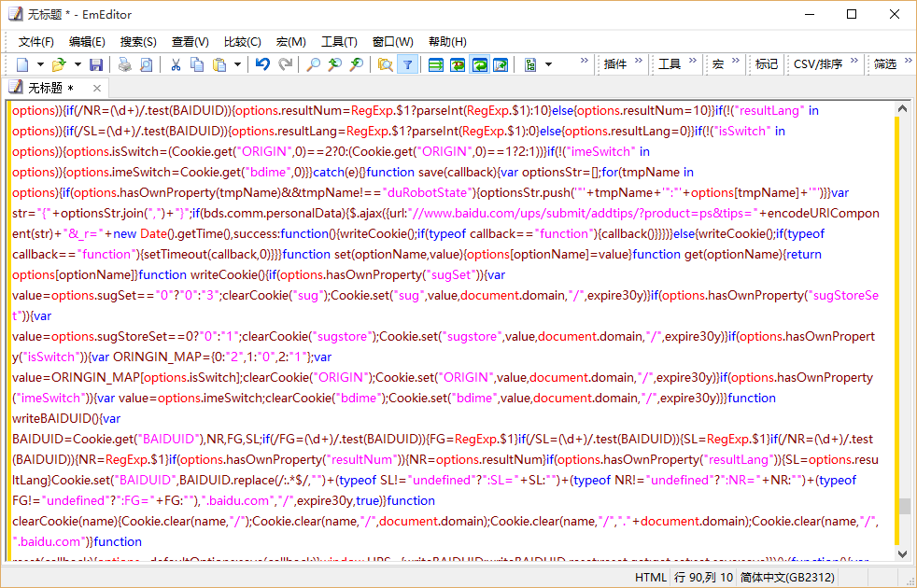Screen dimensions: 917x588
Task: Open the 编辑(E) menu
Action: (x=87, y=42)
